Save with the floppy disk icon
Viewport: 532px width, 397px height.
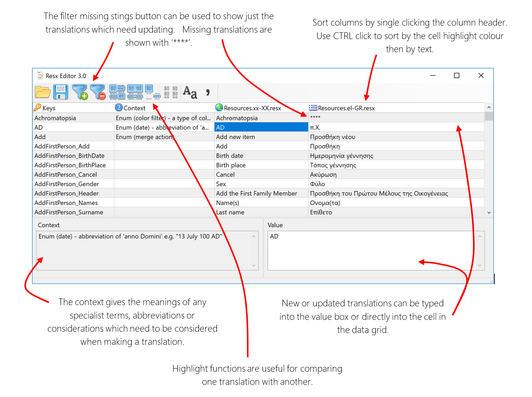(61, 92)
